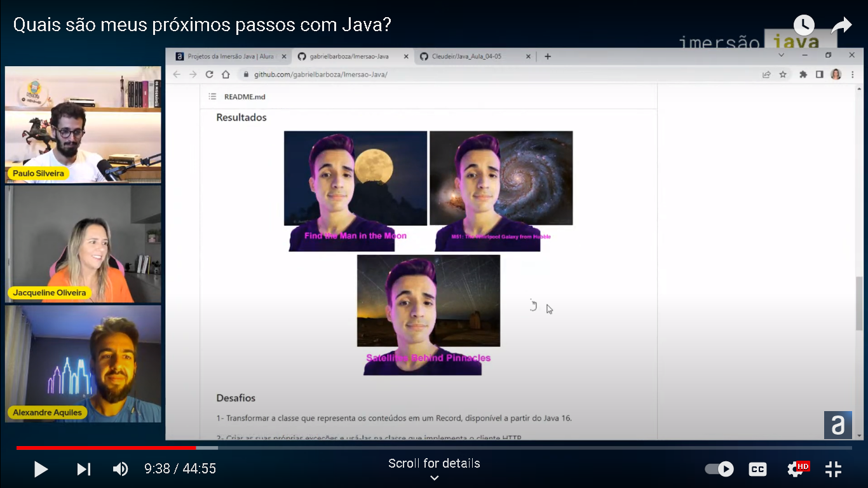Click the README.md file name

click(x=245, y=97)
